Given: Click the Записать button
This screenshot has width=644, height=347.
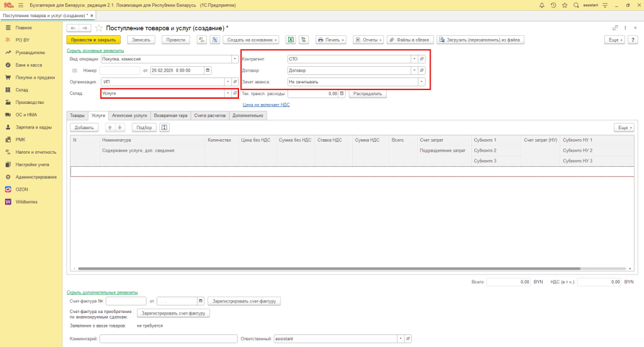Looking at the screenshot, I should 142,40.
